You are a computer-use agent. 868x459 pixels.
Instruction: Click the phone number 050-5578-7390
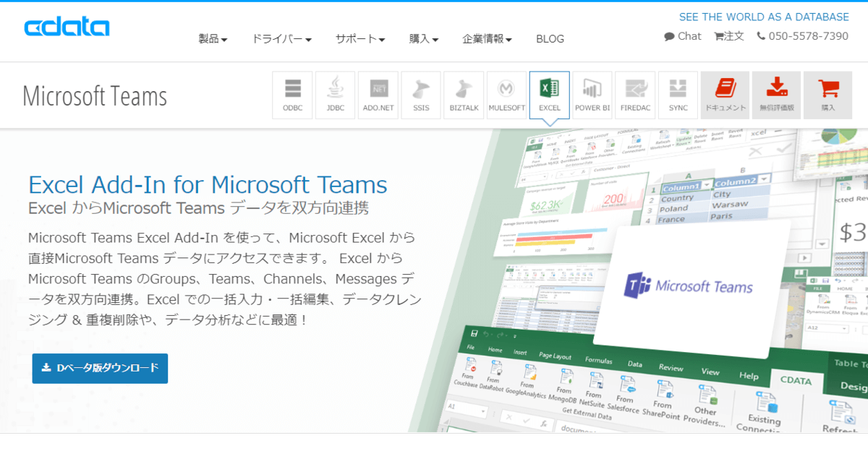tap(803, 36)
